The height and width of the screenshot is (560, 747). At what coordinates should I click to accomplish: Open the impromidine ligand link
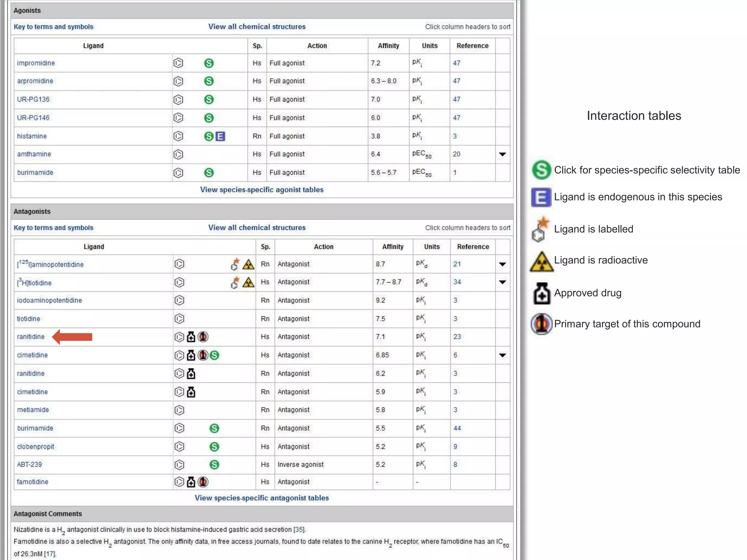point(36,63)
